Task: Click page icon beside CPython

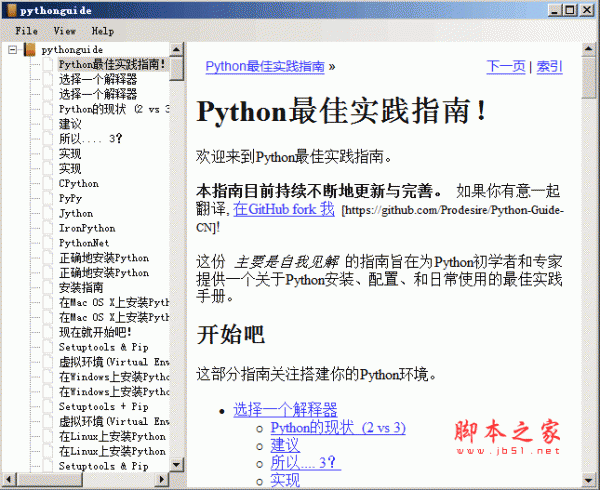Action: 48,184
